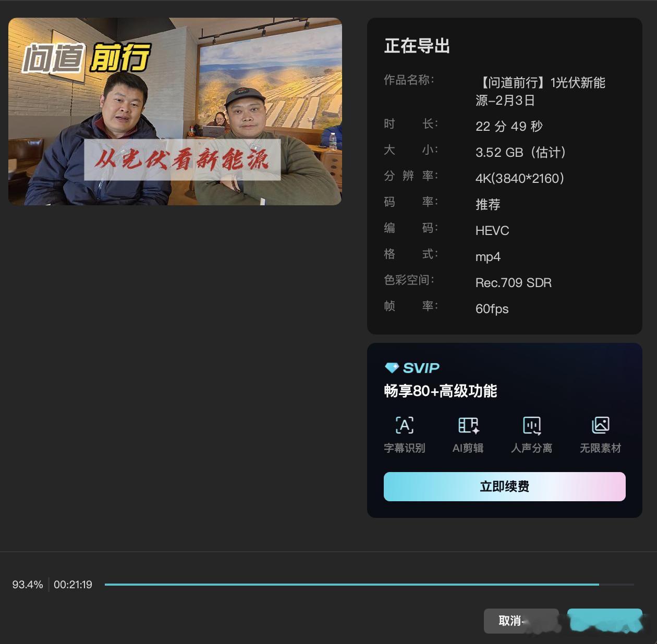Image resolution: width=657 pixels, height=644 pixels.
Task: Open the 分辨率 setting showing 4K(3840*2160)
Action: (519, 178)
